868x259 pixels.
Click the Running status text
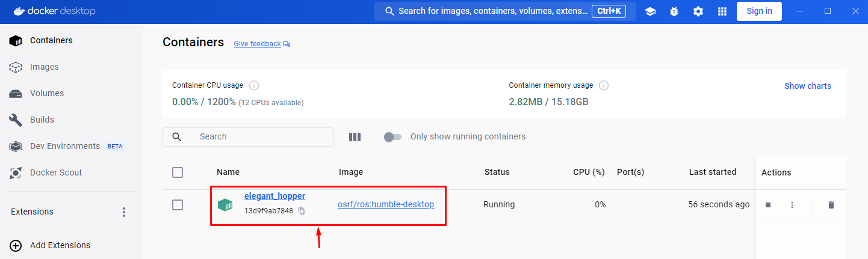[499, 204]
